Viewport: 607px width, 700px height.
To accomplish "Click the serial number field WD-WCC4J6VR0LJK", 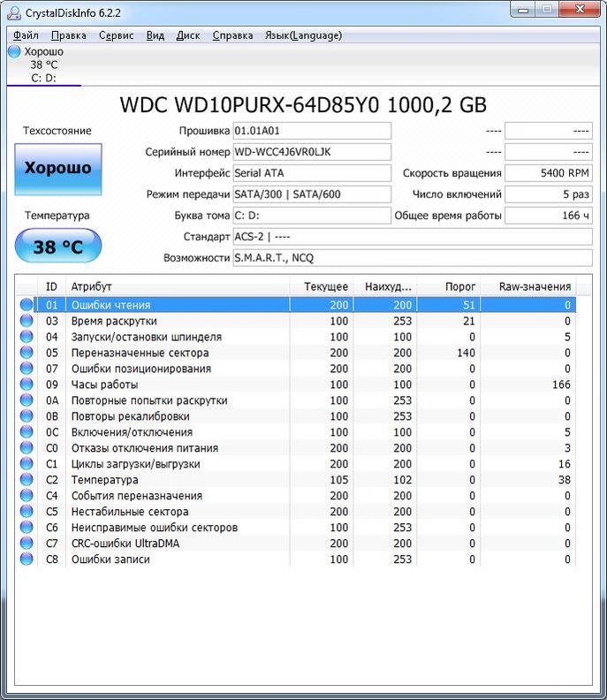I will (x=312, y=152).
